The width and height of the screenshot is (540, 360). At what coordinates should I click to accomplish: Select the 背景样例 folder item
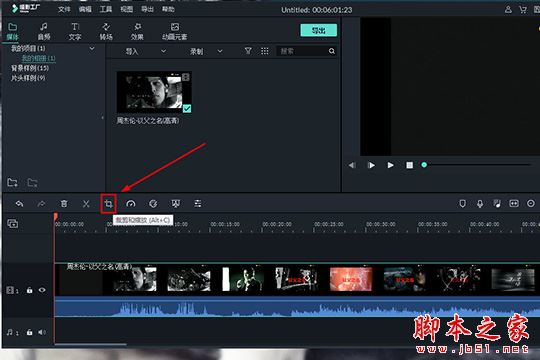(x=30, y=68)
